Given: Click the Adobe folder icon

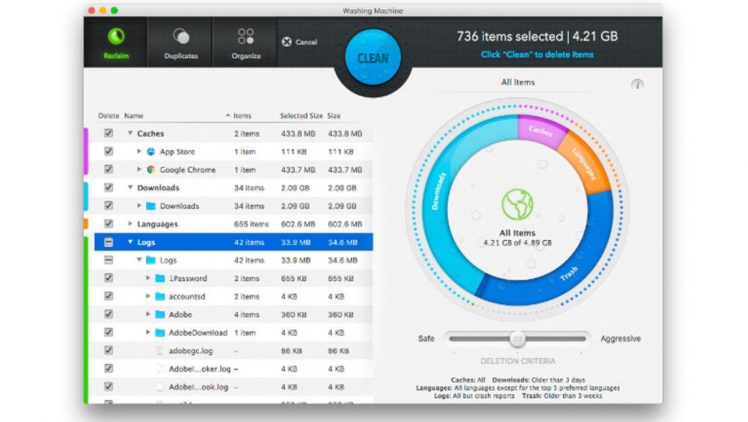Looking at the screenshot, I should pyautogui.click(x=161, y=314).
